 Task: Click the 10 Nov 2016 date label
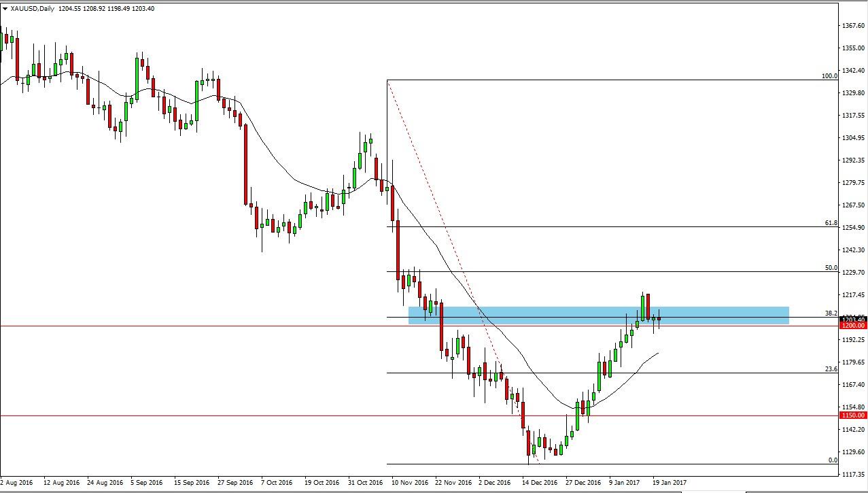(x=410, y=483)
